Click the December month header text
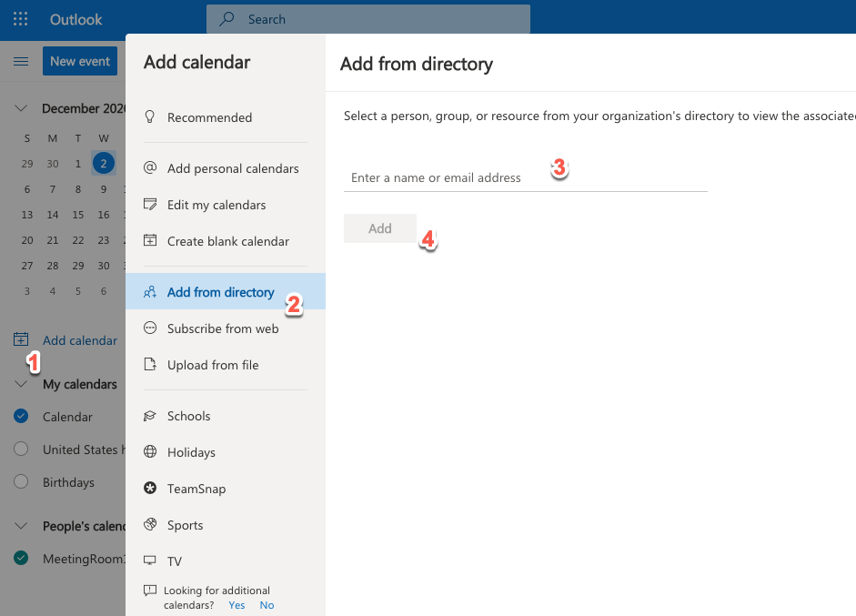856x616 pixels. pos(84,108)
